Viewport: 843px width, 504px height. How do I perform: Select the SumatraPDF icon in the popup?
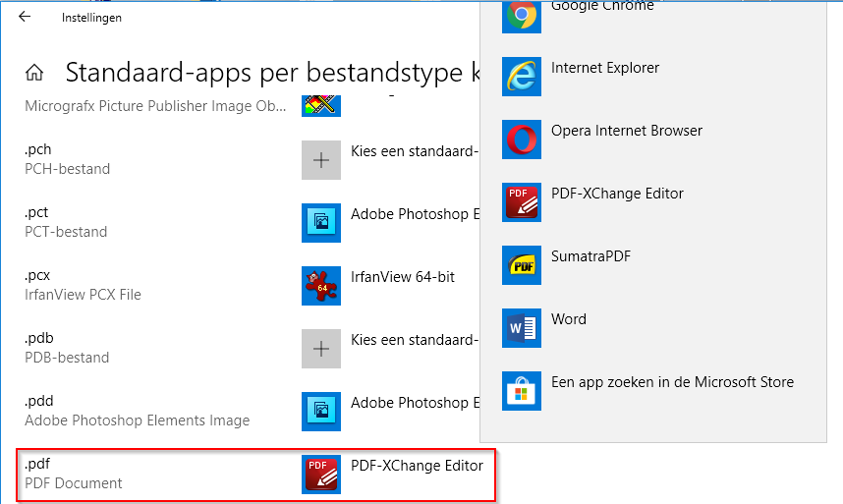coord(521,265)
